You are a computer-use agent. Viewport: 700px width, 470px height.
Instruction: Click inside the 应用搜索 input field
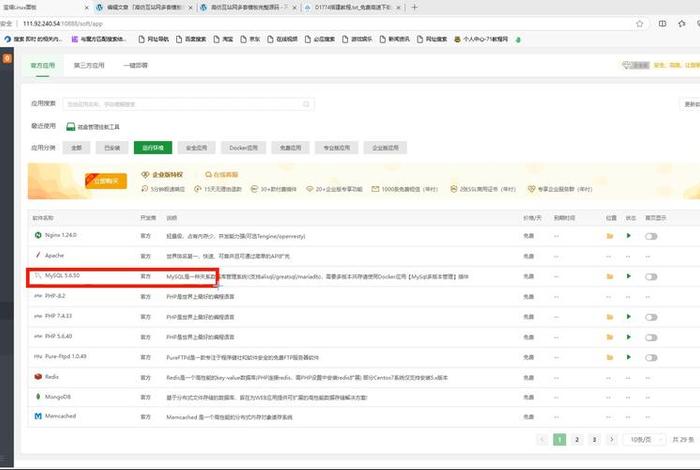tap(188, 104)
